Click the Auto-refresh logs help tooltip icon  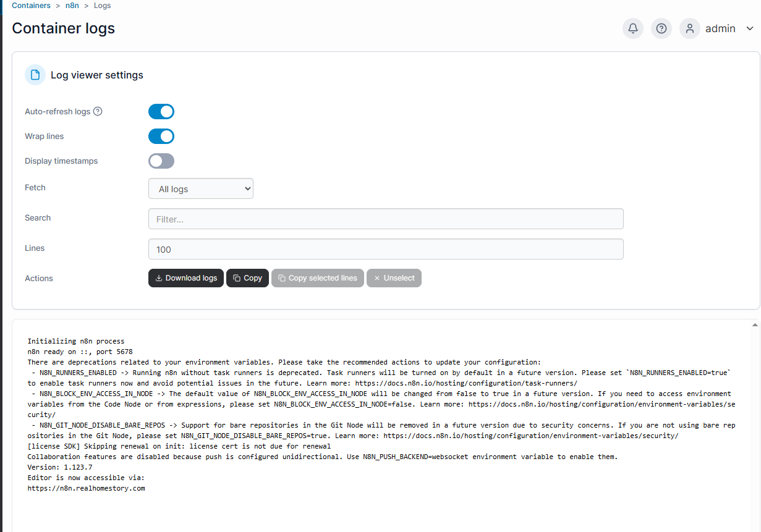(x=98, y=111)
